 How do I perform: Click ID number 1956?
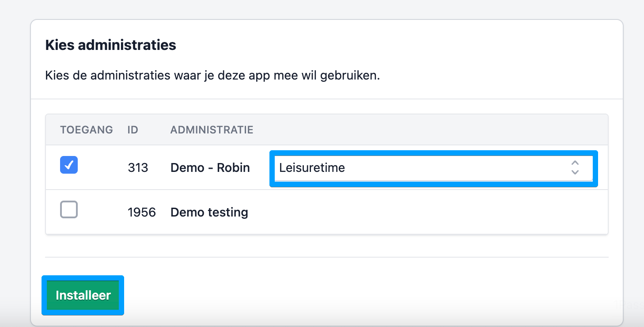pyautogui.click(x=141, y=213)
